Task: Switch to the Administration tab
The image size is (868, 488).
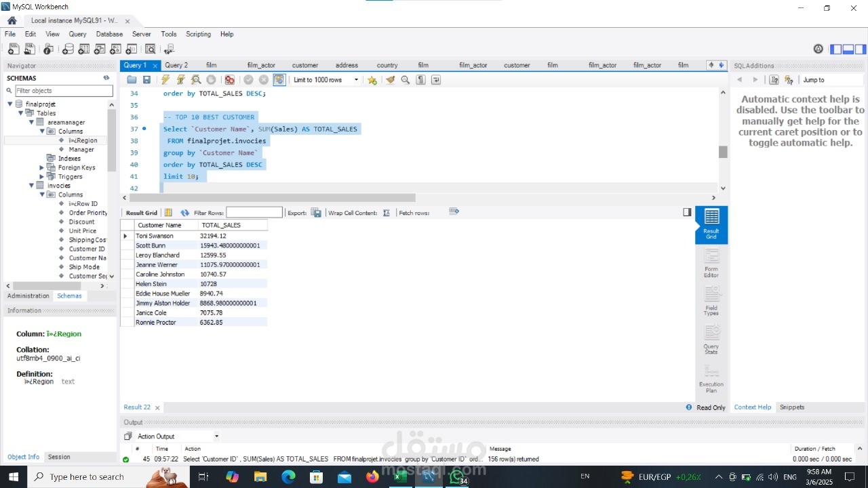Action: 28,296
